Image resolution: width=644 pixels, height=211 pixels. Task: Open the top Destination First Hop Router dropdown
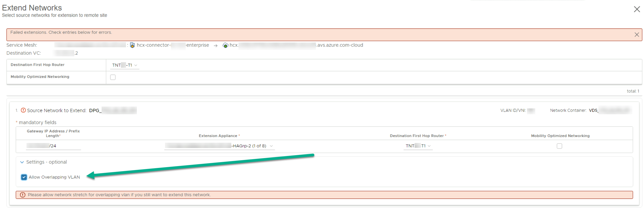(125, 65)
